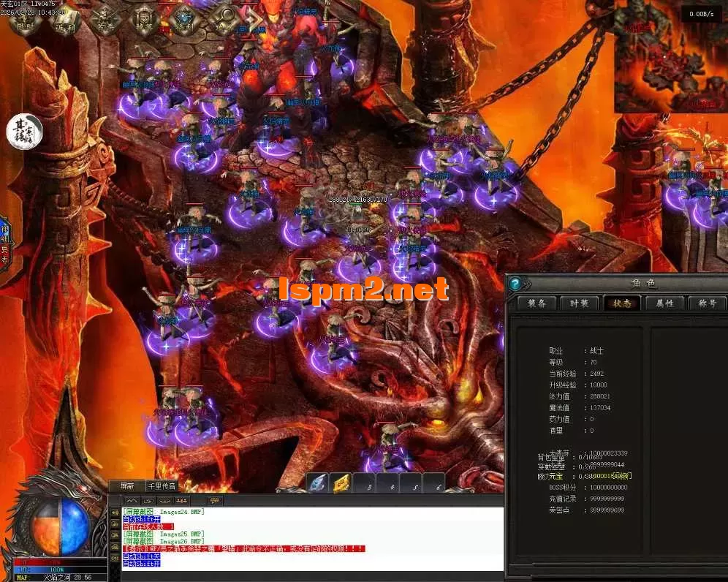Click the 千里传音 broadcast button
This screenshot has width=728, height=582.
coord(161,485)
